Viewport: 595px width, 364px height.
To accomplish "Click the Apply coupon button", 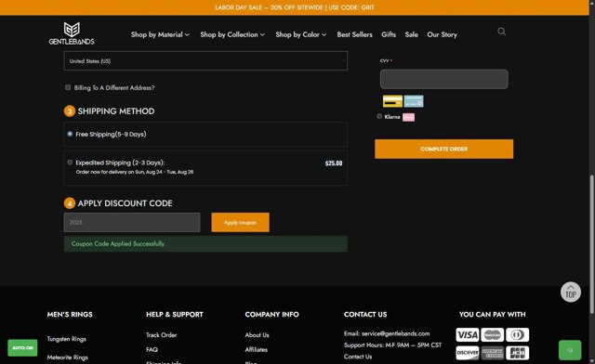I will click(240, 223).
